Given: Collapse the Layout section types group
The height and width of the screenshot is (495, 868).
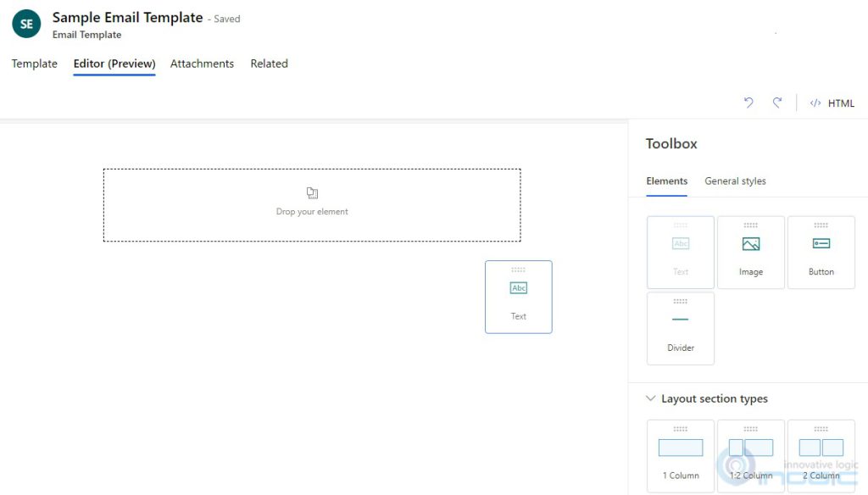Looking at the screenshot, I should tap(650, 398).
